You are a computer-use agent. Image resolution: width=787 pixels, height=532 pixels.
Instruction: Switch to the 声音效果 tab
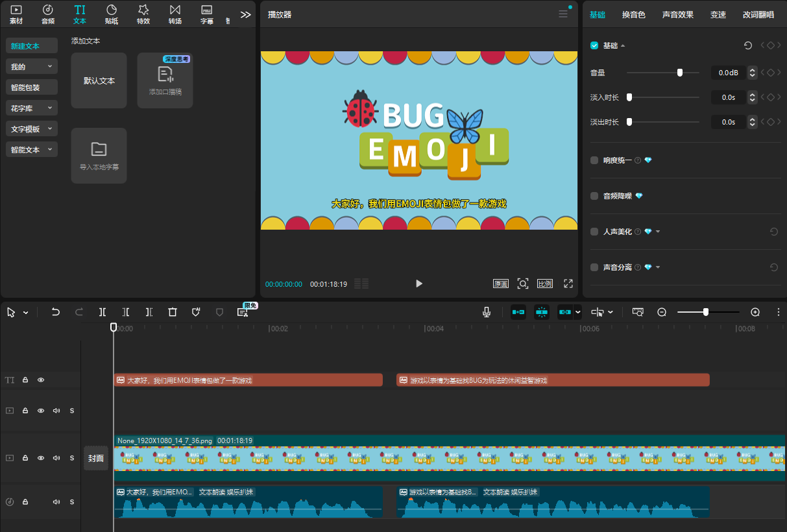[x=677, y=14]
